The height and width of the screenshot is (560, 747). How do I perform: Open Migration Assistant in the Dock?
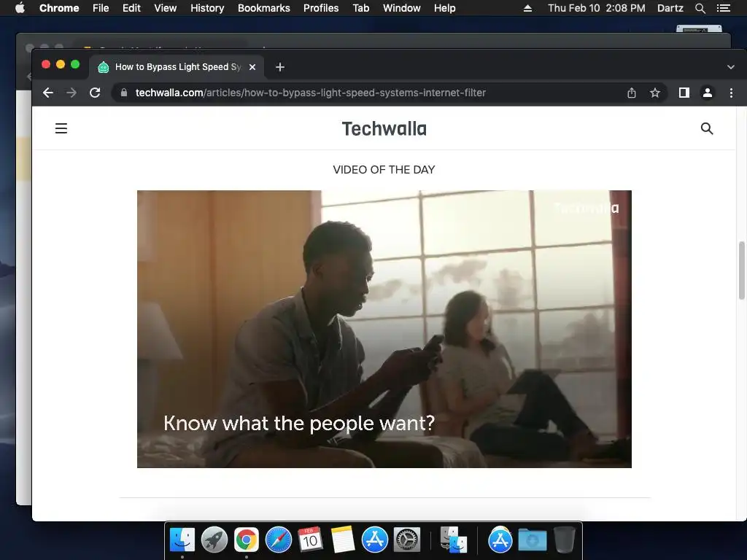coord(454,540)
